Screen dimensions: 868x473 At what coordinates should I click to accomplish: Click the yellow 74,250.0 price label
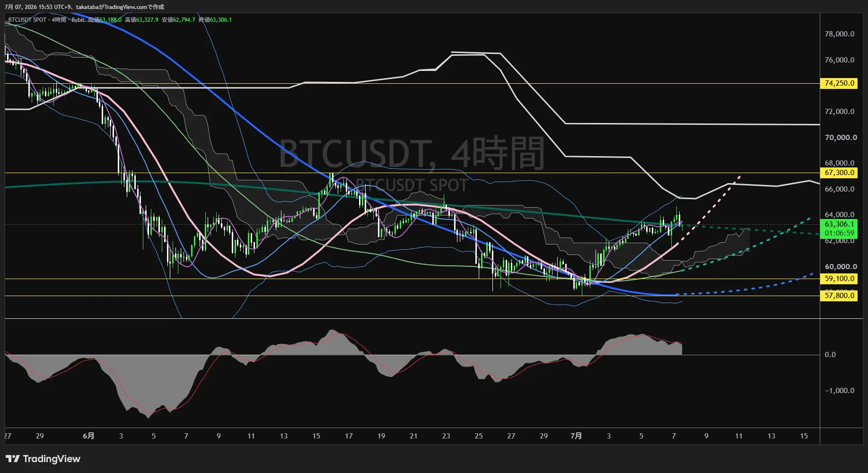click(839, 83)
